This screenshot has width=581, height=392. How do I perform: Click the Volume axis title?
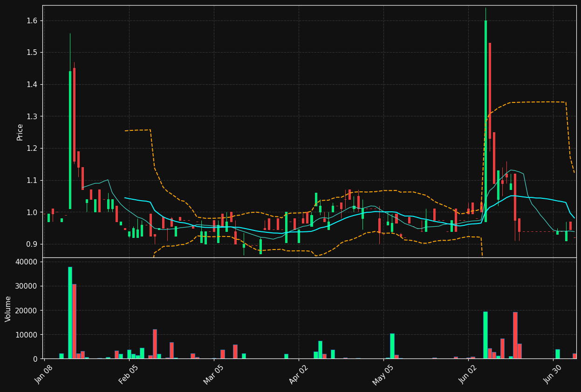click(x=8, y=309)
